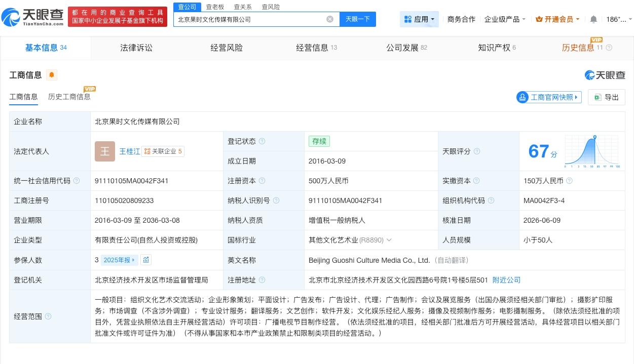Click the 工商官网快照 button
The image size is (634, 364).
(549, 97)
